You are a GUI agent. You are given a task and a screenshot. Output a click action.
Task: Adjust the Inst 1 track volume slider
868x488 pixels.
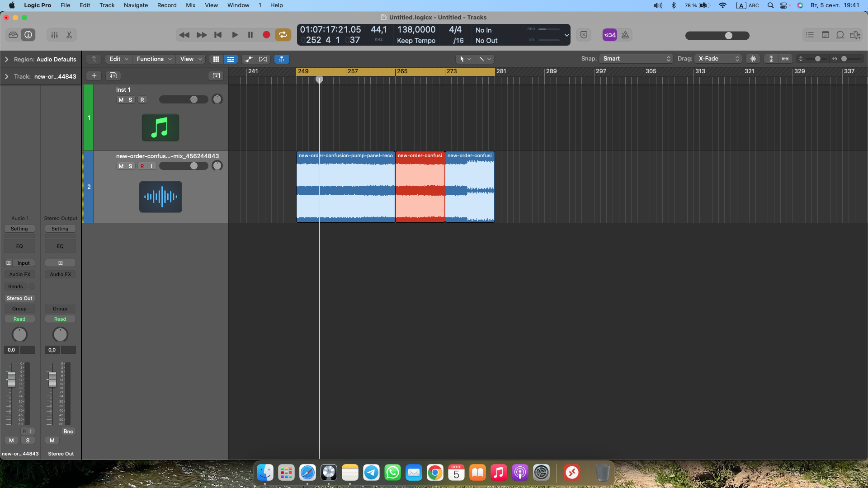(x=193, y=100)
